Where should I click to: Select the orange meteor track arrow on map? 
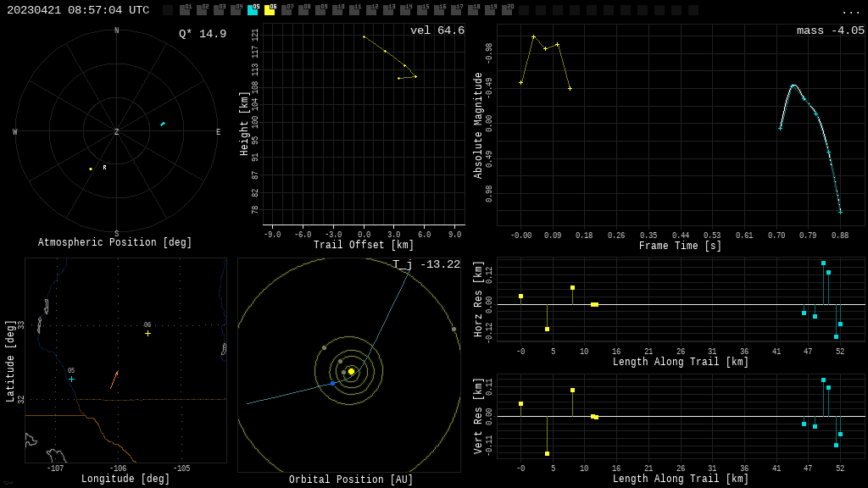[x=114, y=380]
